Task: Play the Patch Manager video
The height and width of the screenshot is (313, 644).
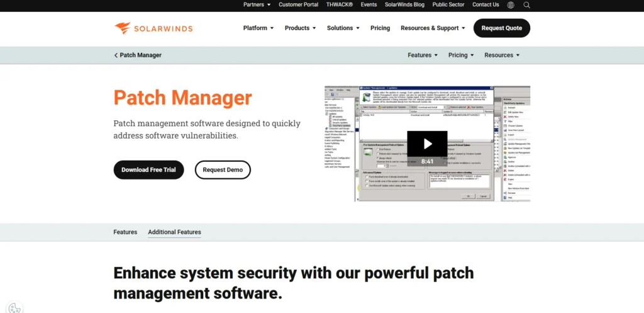Action: click(x=427, y=144)
